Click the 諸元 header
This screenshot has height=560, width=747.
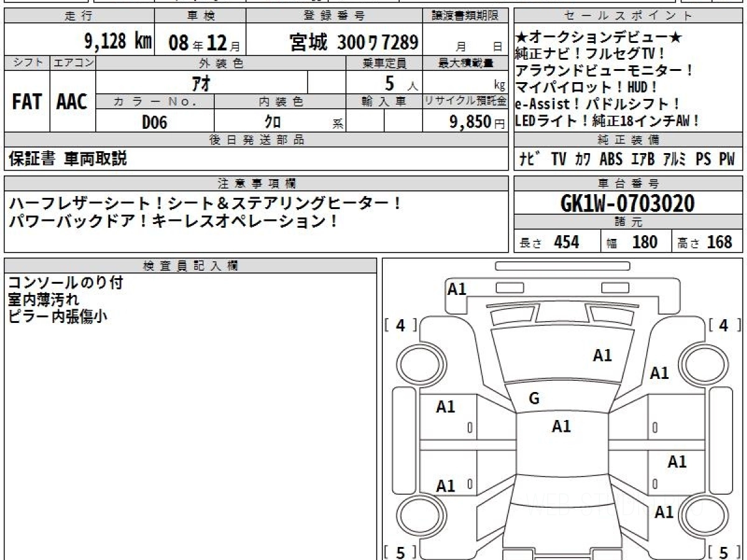(x=629, y=222)
